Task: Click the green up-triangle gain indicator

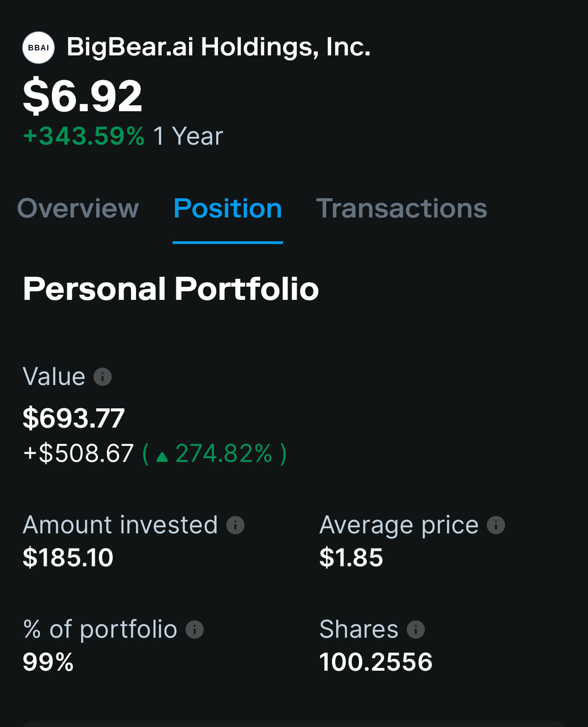Action: pyautogui.click(x=162, y=456)
